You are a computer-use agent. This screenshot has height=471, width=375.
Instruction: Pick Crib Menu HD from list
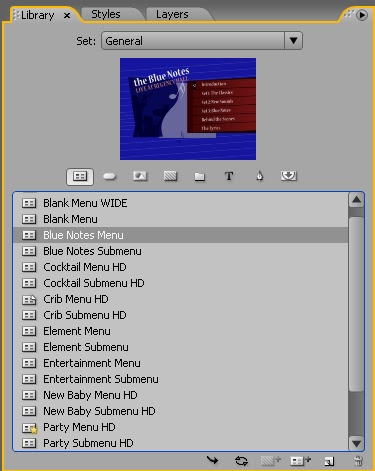181,299
